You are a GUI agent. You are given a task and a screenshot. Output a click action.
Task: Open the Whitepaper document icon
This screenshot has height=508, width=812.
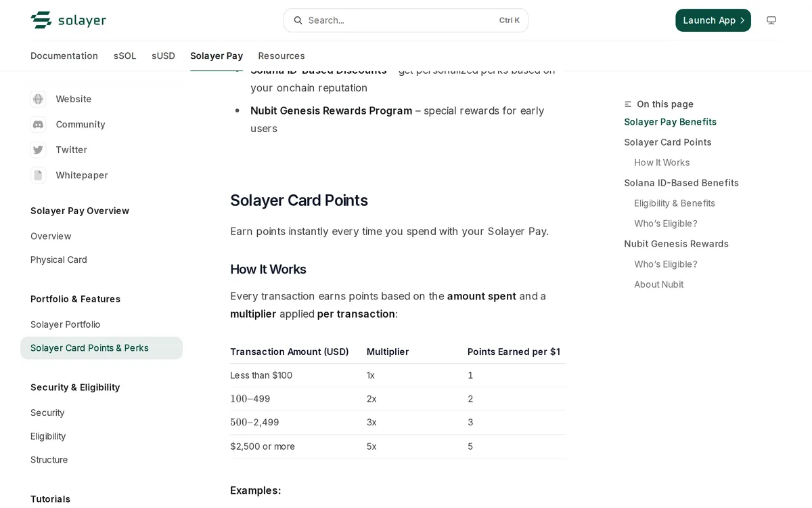click(39, 175)
